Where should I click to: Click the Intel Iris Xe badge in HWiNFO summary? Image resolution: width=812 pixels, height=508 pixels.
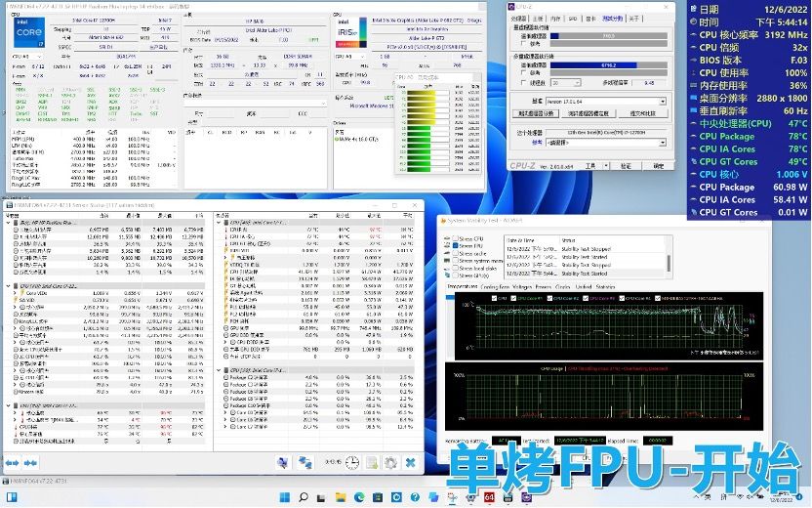tap(351, 32)
